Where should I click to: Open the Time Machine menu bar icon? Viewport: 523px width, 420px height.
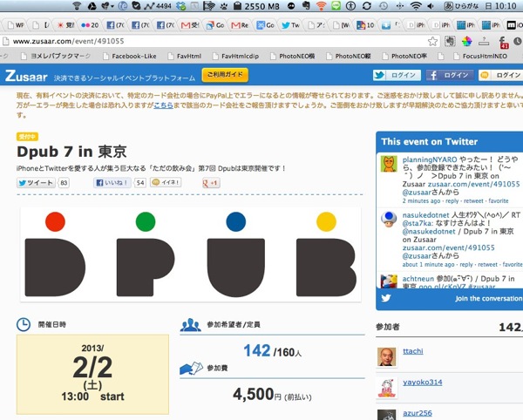click(384, 6)
